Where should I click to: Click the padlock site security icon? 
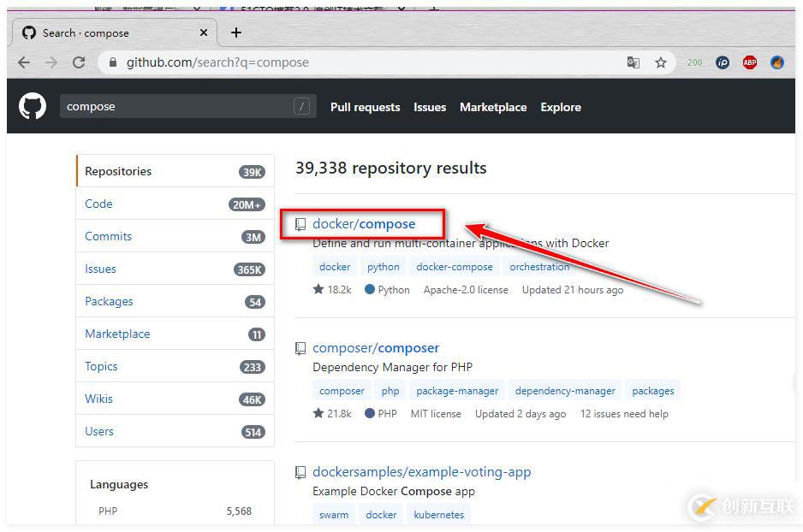click(113, 62)
